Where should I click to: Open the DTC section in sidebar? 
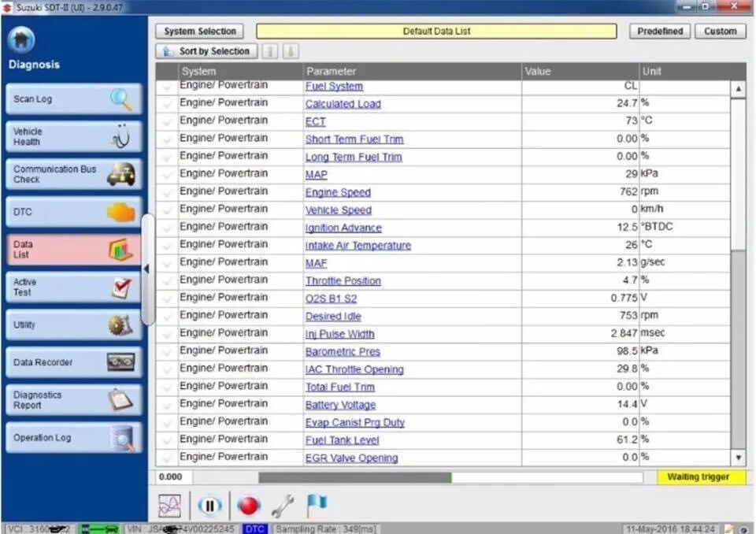click(74, 212)
